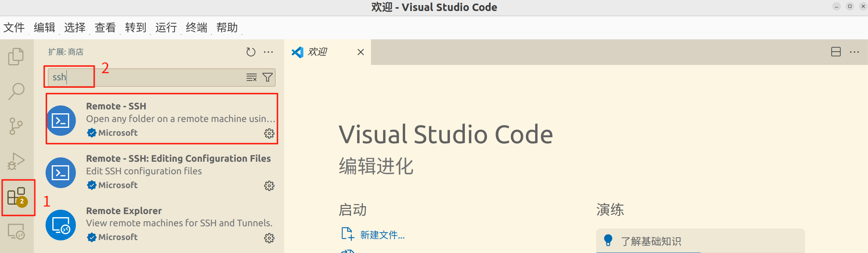Click the 扩展: 商店 panel title
Screen dimensions: 868x253
[66, 52]
